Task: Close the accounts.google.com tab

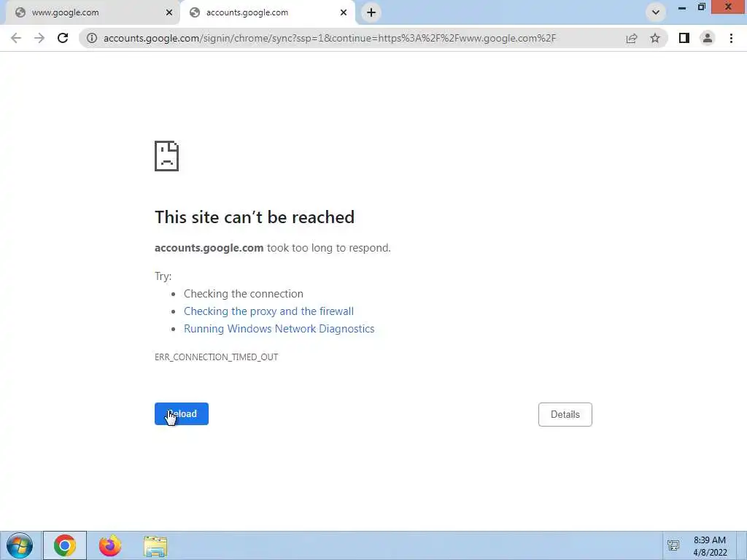Action: coord(344,12)
